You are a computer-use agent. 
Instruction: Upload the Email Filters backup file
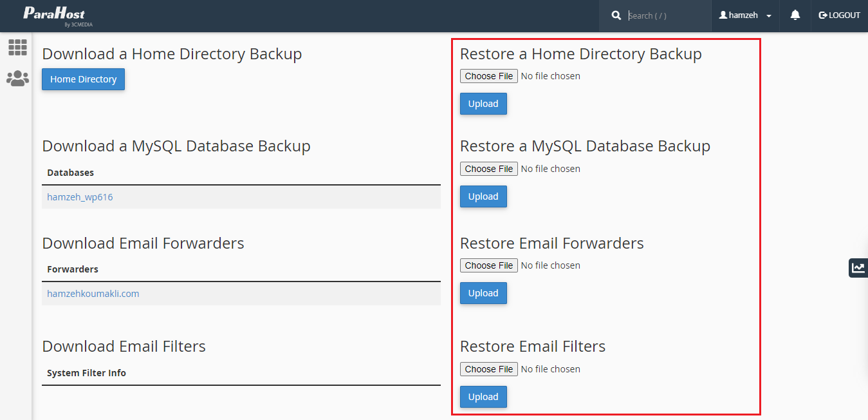pos(483,397)
